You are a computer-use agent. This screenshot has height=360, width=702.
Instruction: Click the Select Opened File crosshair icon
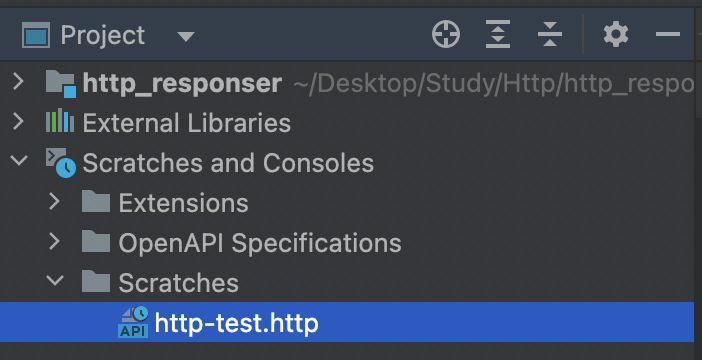[x=445, y=34]
